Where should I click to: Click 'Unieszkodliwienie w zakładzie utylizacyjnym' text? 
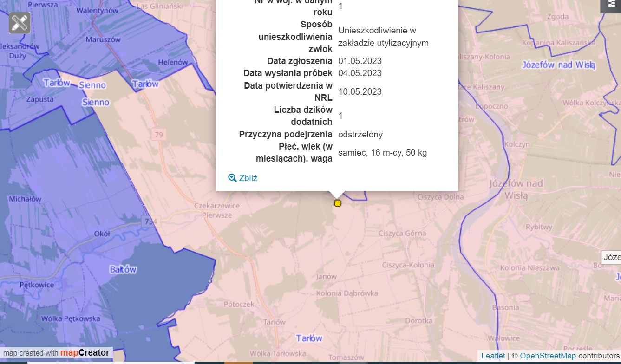coord(384,37)
